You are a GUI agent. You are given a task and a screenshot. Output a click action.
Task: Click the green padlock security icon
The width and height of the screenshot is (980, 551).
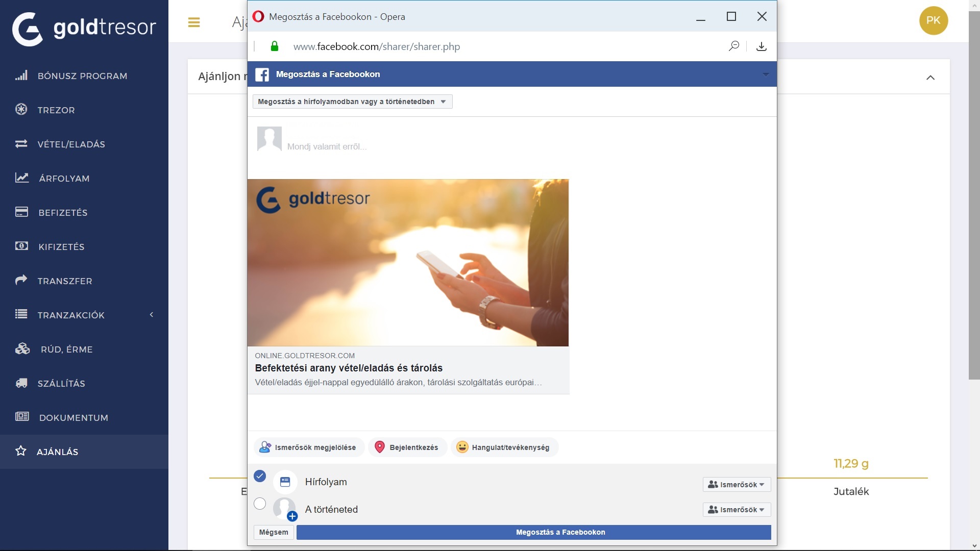[x=275, y=46]
